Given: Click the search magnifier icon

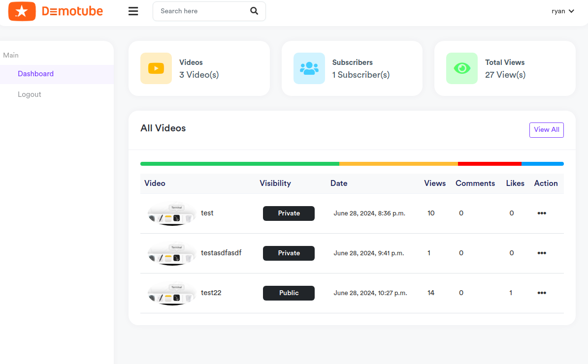Looking at the screenshot, I should point(254,11).
